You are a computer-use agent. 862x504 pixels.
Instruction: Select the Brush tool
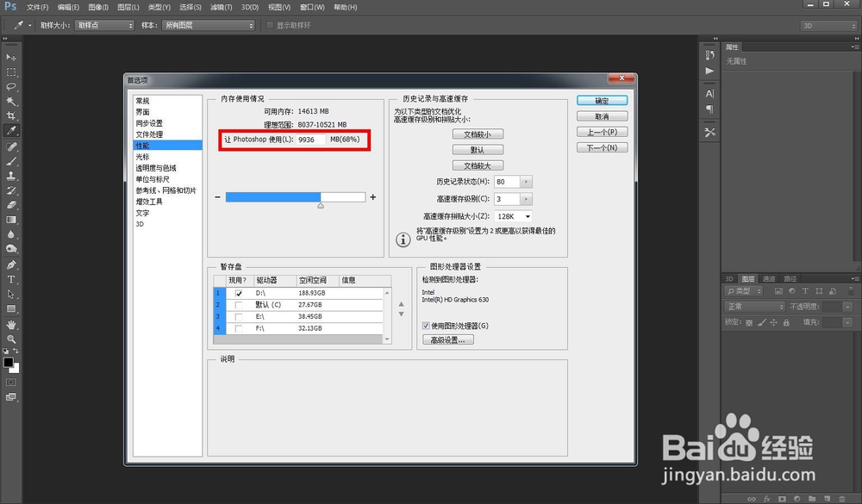[11, 162]
